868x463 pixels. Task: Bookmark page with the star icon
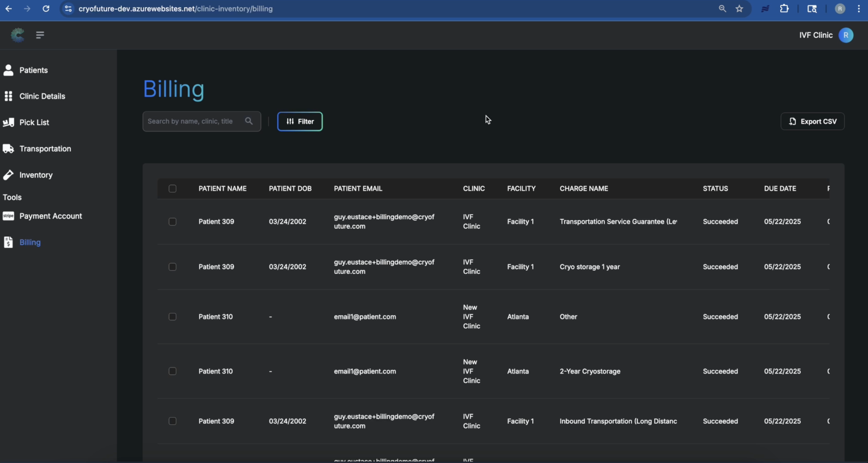pyautogui.click(x=739, y=9)
